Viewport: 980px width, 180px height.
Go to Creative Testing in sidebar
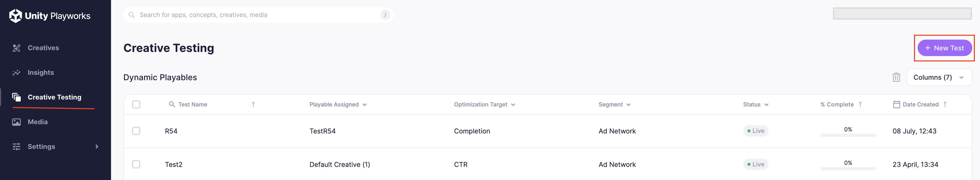tap(54, 97)
